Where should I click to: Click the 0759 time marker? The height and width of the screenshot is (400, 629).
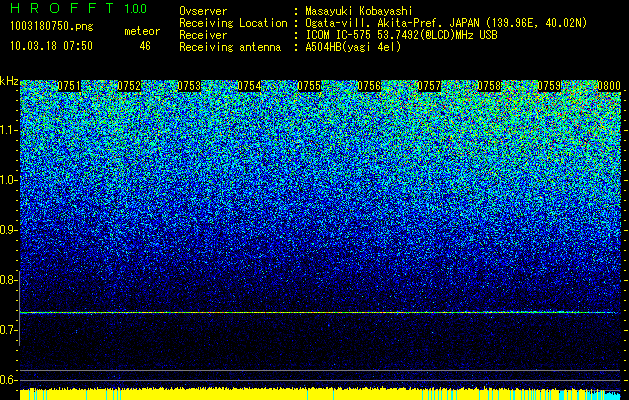[549, 86]
